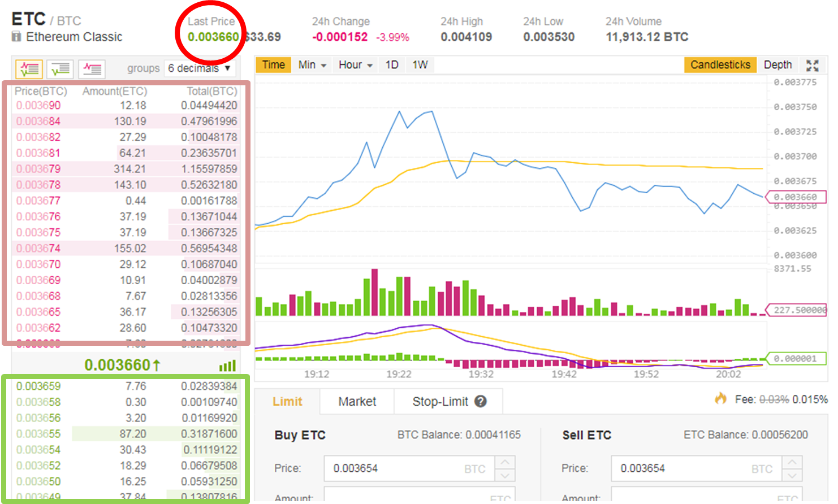
Task: Click the 0.003660 price marker on chart axis
Action: point(796,197)
